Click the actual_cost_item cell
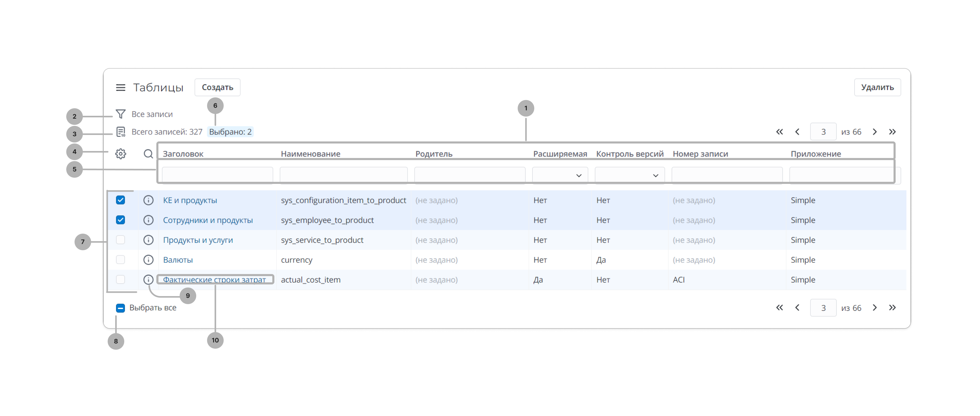 [310, 279]
